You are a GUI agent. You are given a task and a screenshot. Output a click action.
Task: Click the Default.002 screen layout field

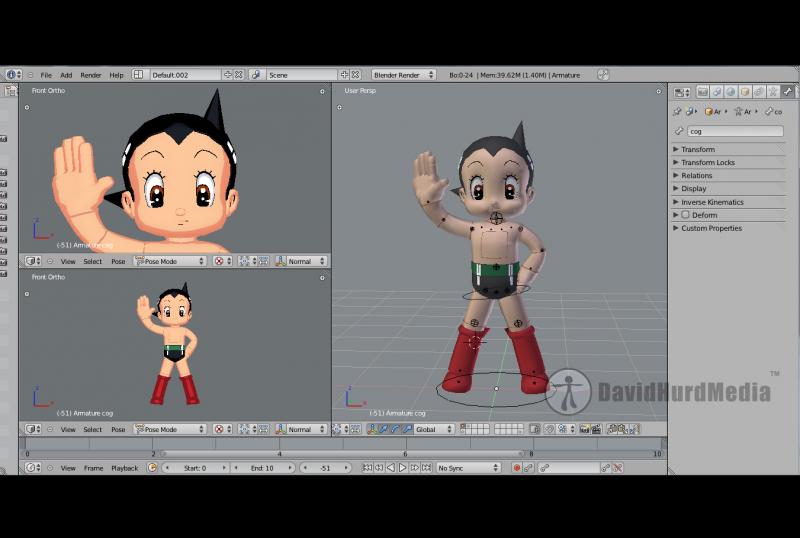pyautogui.click(x=185, y=75)
